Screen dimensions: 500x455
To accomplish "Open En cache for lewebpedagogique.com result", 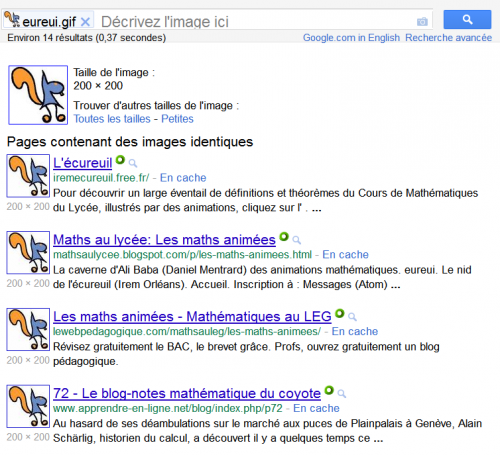I will click(355, 331).
